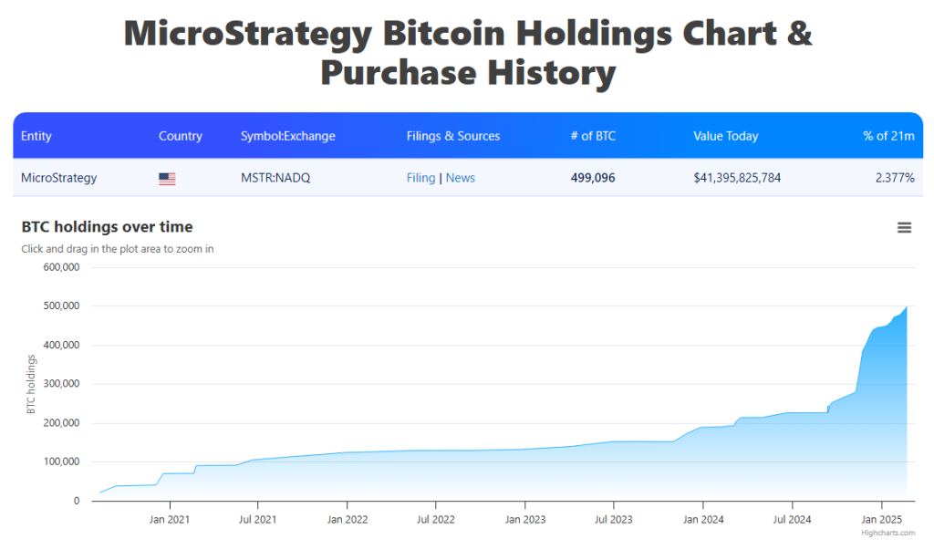
Task: Click the MSTR:NADQ ticker symbol
Action: click(x=275, y=178)
